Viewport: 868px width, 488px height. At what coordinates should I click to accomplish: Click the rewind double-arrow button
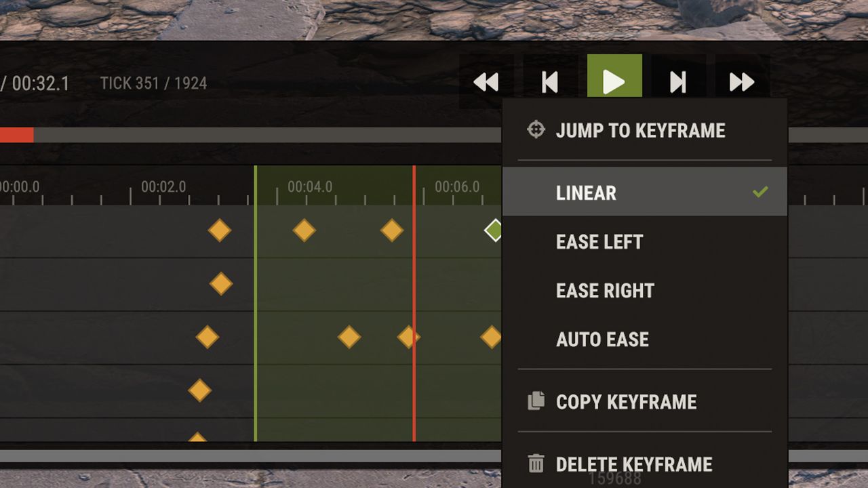click(x=486, y=82)
